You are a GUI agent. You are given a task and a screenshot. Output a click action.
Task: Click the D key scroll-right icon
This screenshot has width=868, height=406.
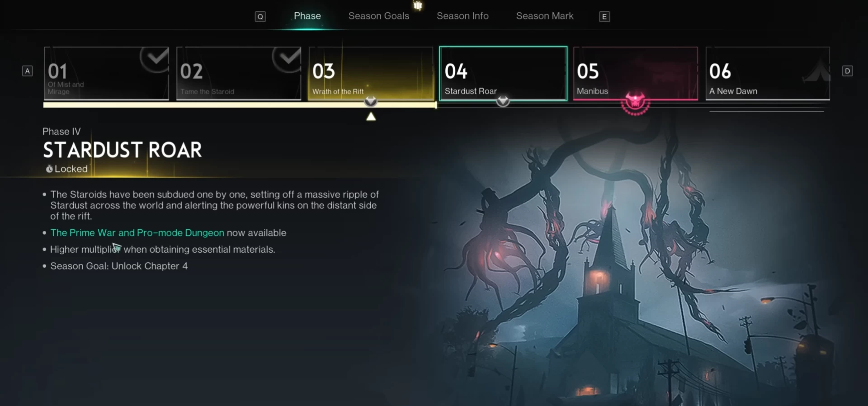(x=848, y=71)
